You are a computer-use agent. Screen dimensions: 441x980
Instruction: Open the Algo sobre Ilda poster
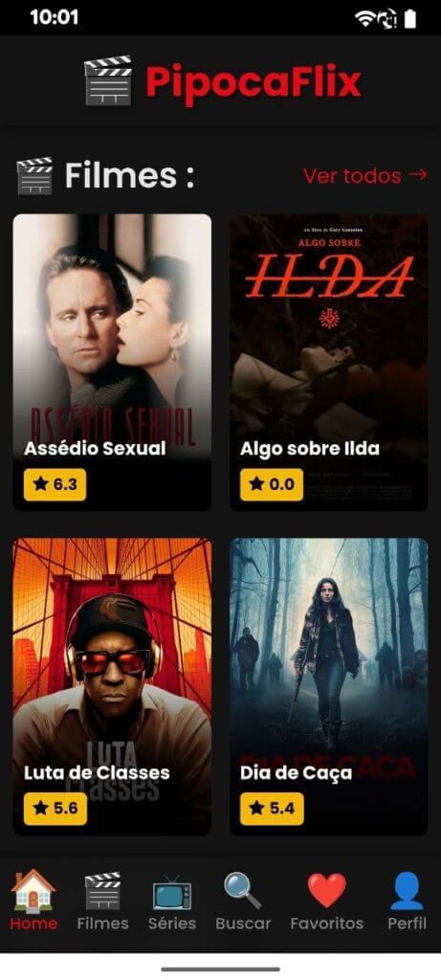click(x=328, y=362)
